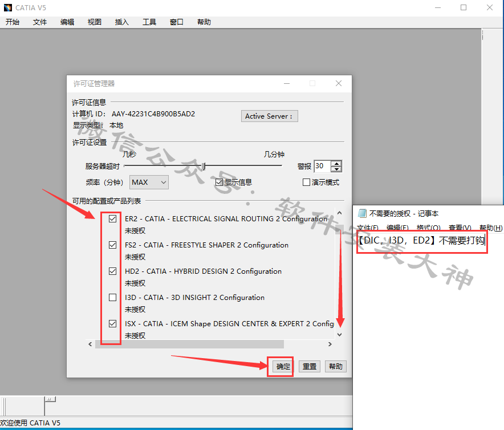The width and height of the screenshot is (504, 430).
Task: Open the 文件 menu in CATIA
Action: [40, 22]
